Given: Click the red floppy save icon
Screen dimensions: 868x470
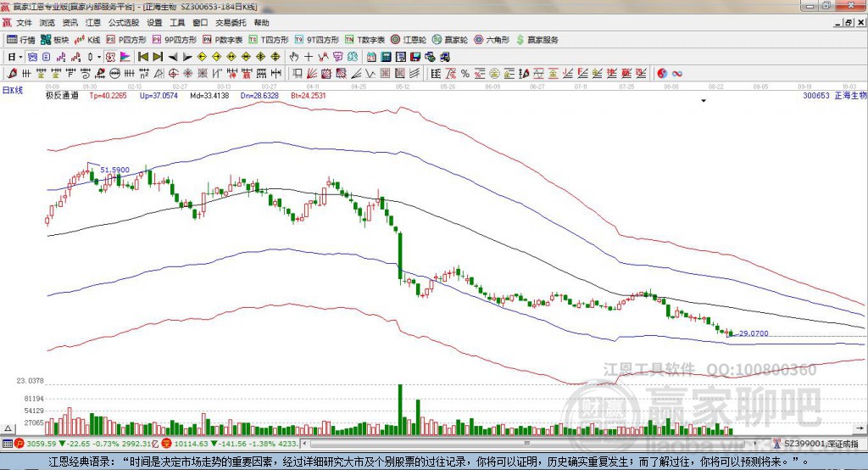Looking at the screenshot, I should pos(415,57).
